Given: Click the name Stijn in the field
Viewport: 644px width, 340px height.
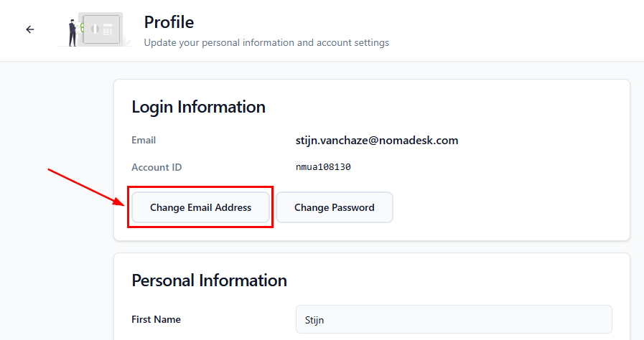Looking at the screenshot, I should [316, 320].
